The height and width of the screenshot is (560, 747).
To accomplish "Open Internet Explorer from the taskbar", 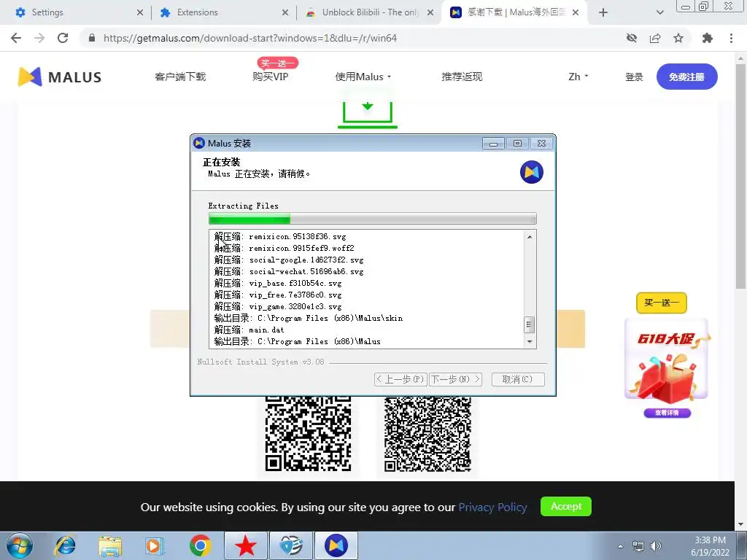I will pos(64,545).
